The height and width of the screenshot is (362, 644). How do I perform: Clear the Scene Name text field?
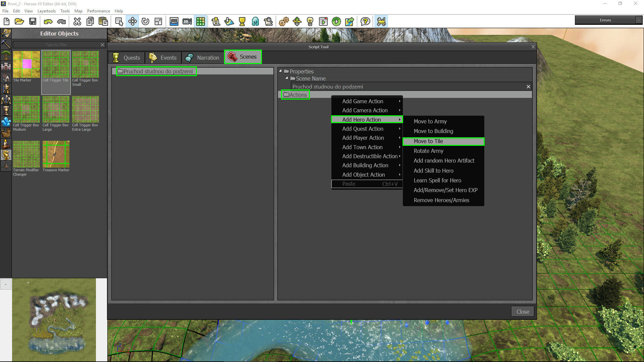coord(528,86)
